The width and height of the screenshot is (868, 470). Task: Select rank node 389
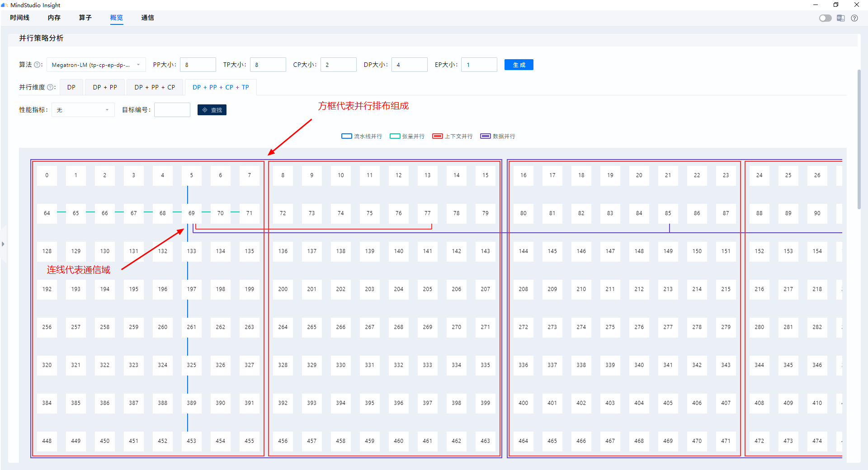192,403
